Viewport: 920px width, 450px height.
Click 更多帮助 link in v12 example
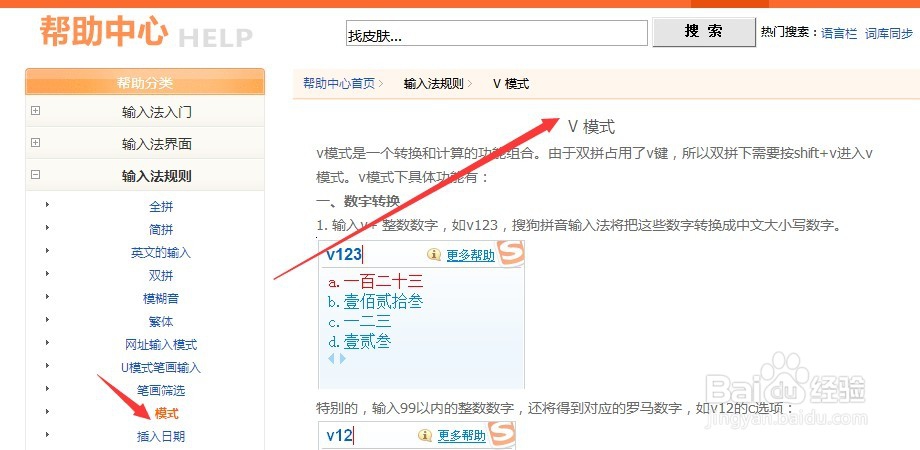[462, 436]
